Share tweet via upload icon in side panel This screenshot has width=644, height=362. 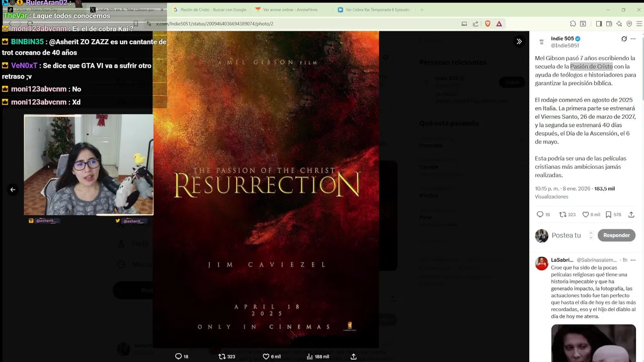(x=631, y=214)
